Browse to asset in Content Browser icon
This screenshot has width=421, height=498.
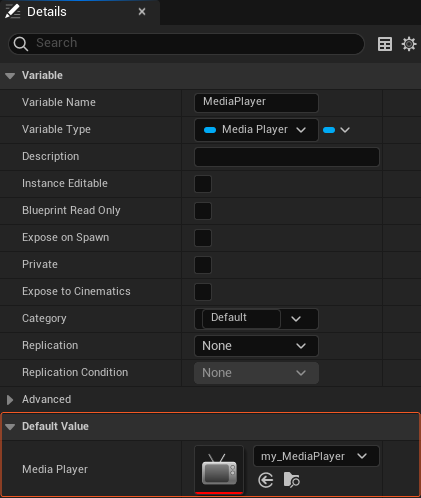(x=291, y=480)
